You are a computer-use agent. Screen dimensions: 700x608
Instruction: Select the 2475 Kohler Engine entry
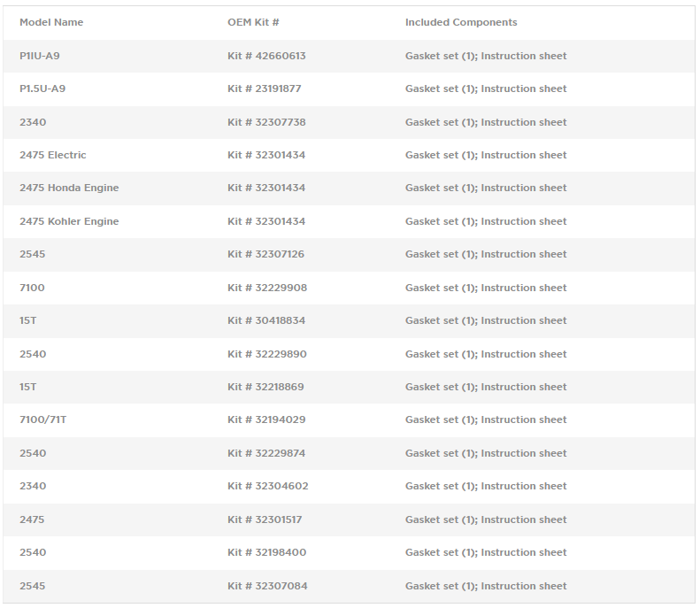[69, 221]
